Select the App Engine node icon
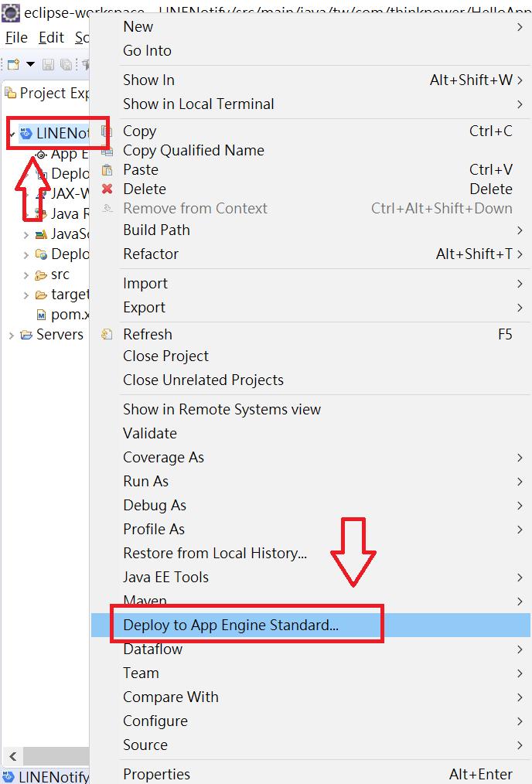Image resolution: width=532 pixels, height=784 pixels. [x=42, y=155]
